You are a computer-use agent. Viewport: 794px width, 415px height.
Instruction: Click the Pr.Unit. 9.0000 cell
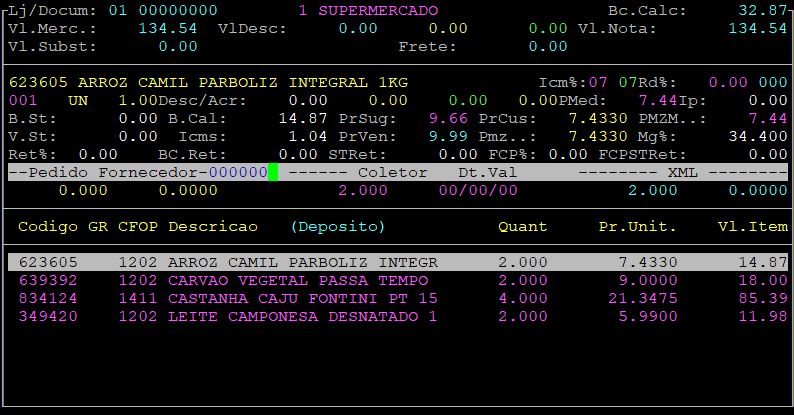pos(648,280)
